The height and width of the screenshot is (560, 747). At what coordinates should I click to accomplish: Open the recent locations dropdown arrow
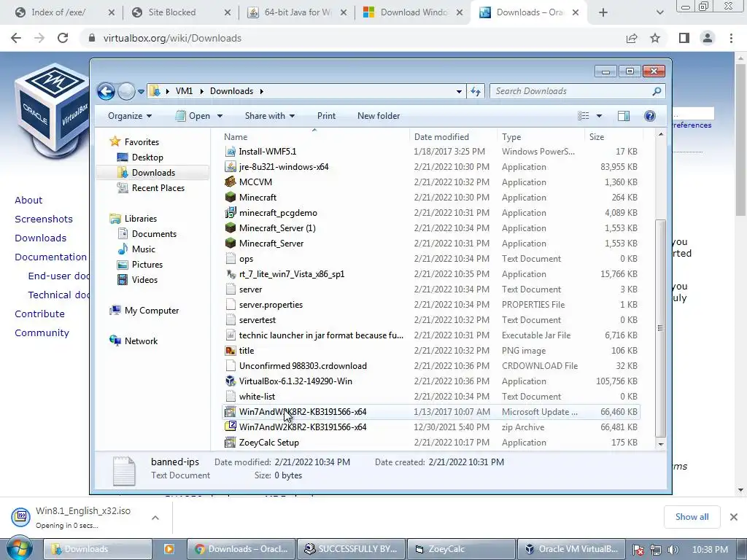(141, 91)
